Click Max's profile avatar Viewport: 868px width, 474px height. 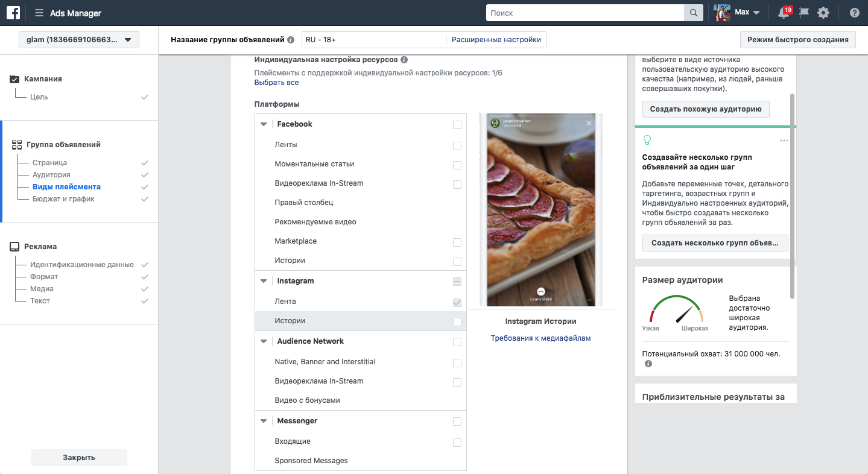(723, 13)
